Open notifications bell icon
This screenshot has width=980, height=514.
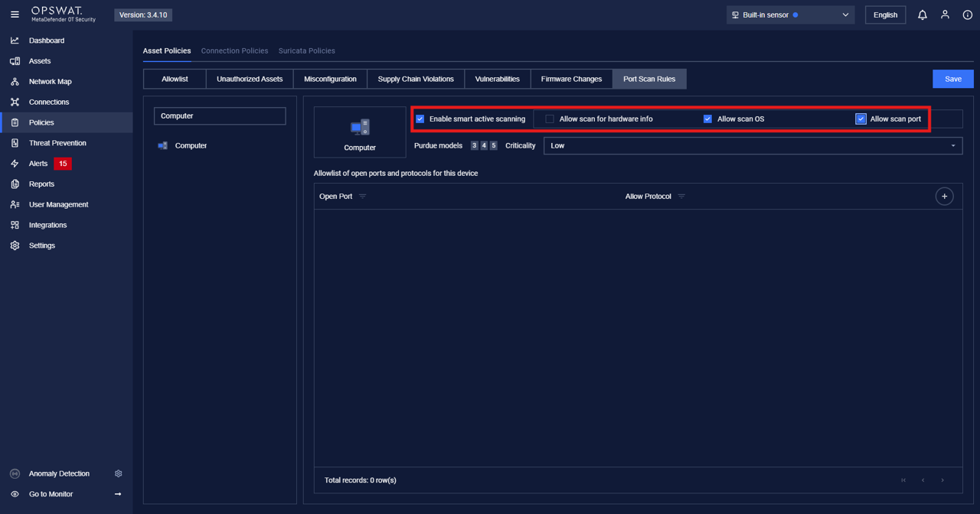pyautogui.click(x=923, y=15)
